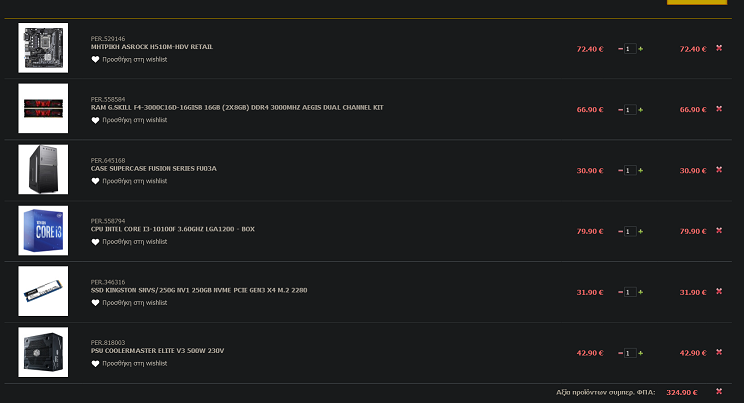Open PSU COOLERMASTER ELITE V3 500W title
Viewport: 744px width, 403px height.
[158, 350]
